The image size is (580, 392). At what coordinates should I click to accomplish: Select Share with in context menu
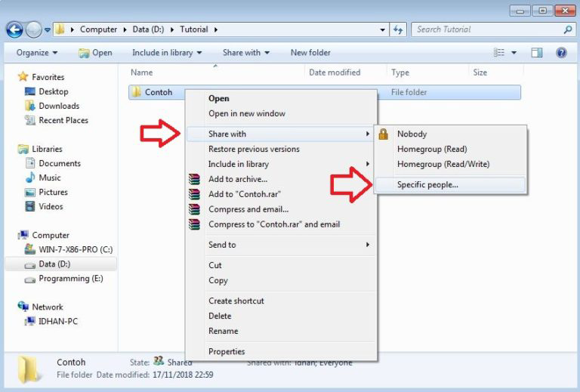281,134
